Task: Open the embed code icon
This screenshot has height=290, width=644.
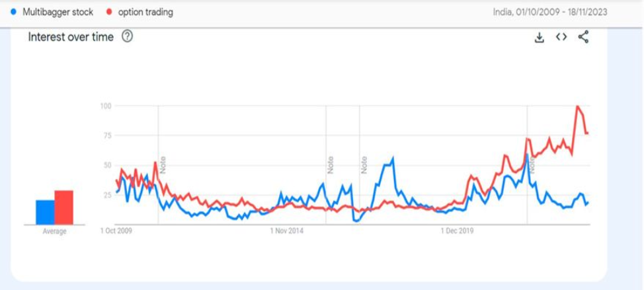Action: coord(561,37)
